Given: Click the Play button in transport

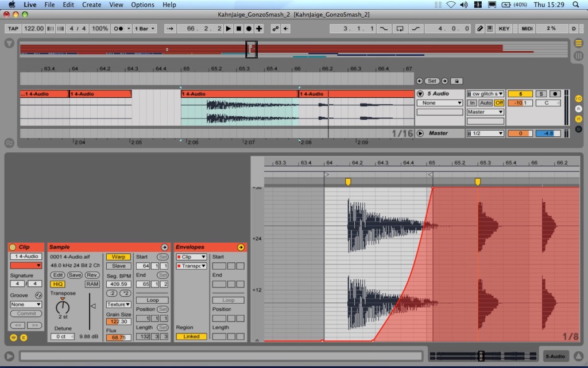Looking at the screenshot, I should point(229,28).
